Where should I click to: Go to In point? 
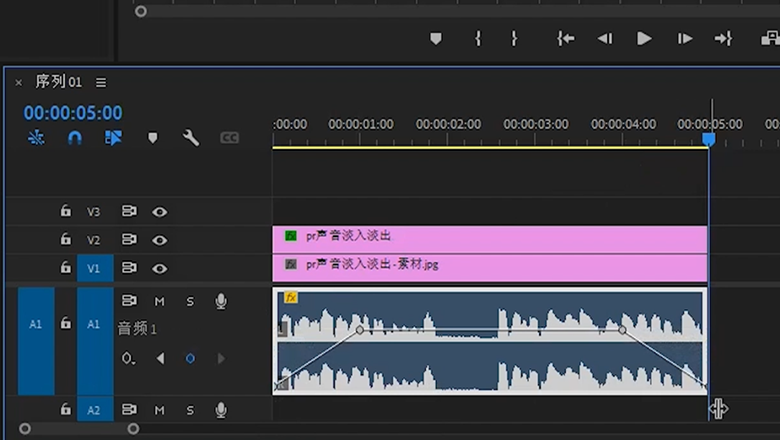(566, 38)
